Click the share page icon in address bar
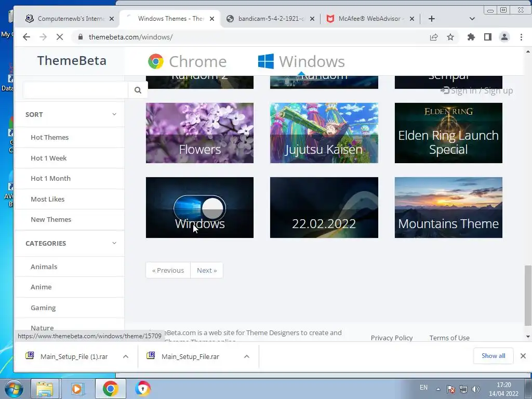 [434, 37]
